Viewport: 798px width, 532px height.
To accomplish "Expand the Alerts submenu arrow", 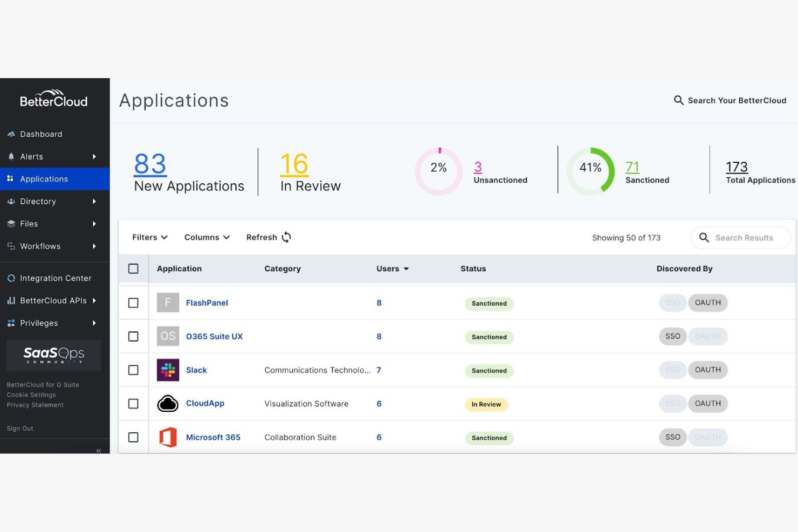I will 94,156.
